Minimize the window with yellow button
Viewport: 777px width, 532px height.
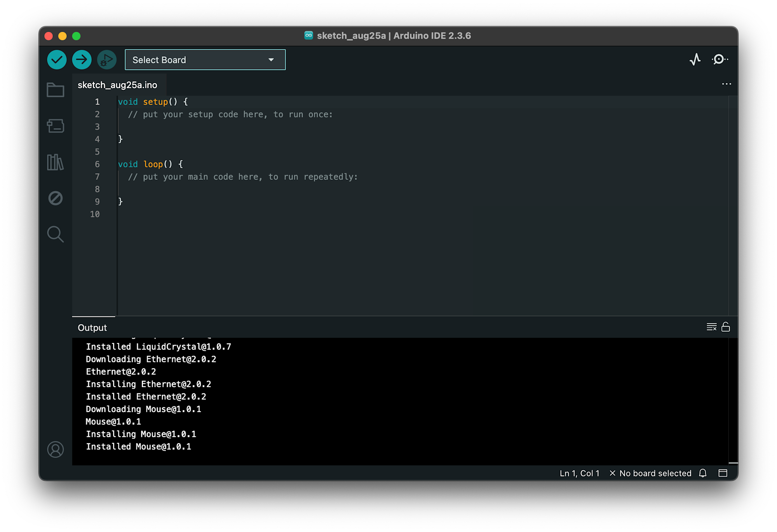coord(63,36)
